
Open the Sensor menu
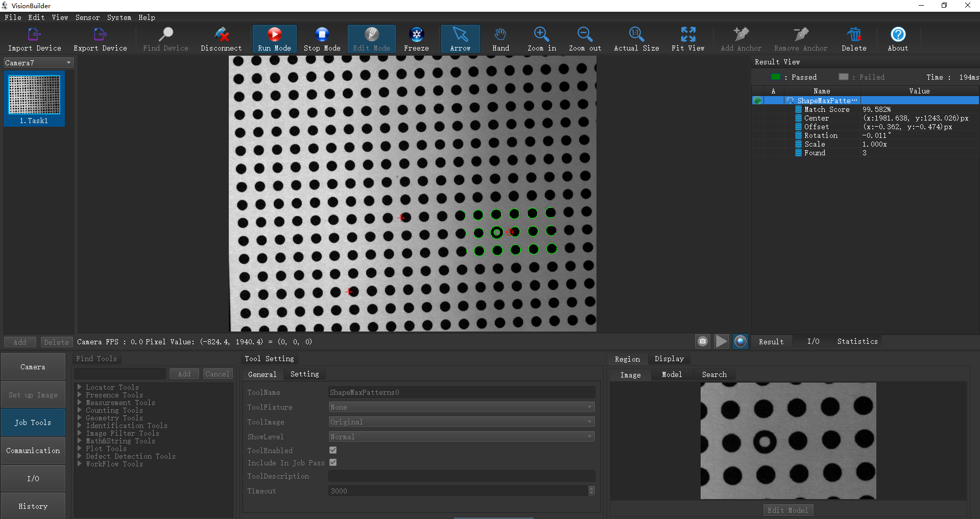pyautogui.click(x=87, y=17)
